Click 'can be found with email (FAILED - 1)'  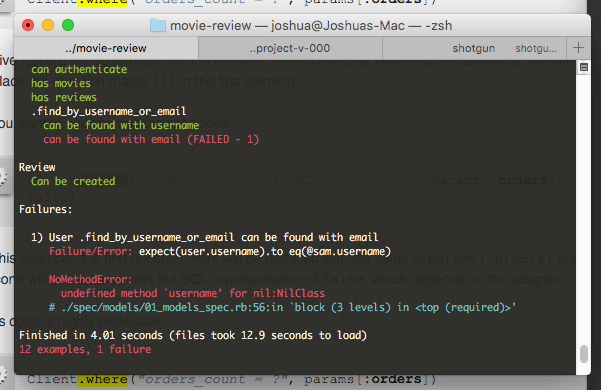tap(151, 139)
